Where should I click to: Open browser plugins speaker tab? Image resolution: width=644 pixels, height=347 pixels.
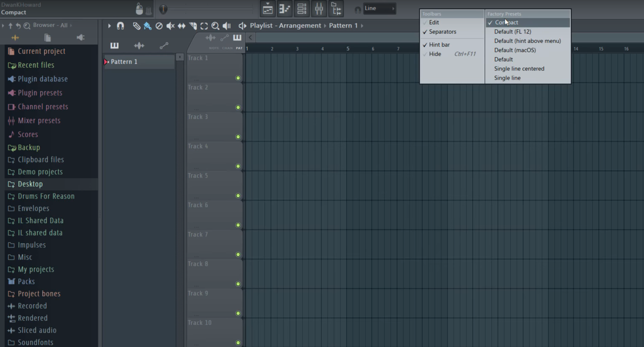80,38
